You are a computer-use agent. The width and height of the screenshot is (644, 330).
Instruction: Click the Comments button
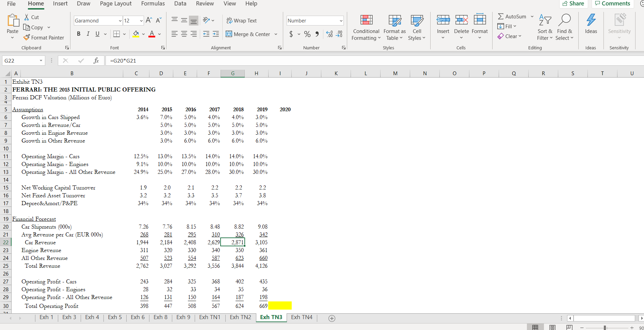613,3
